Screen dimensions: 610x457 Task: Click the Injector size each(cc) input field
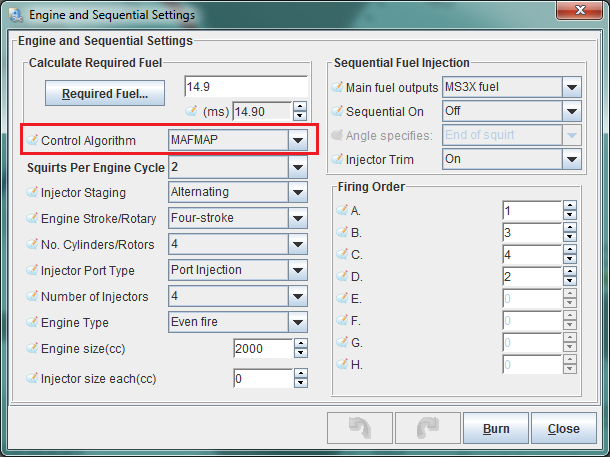[262, 379]
